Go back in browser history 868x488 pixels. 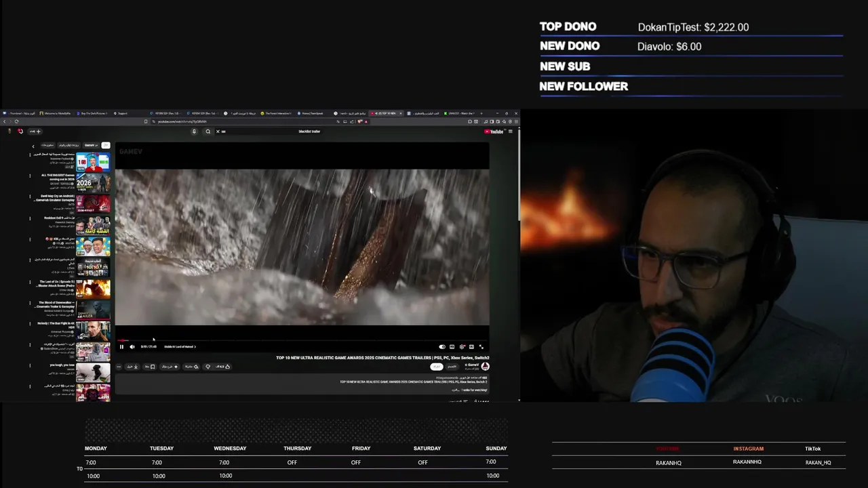5,121
